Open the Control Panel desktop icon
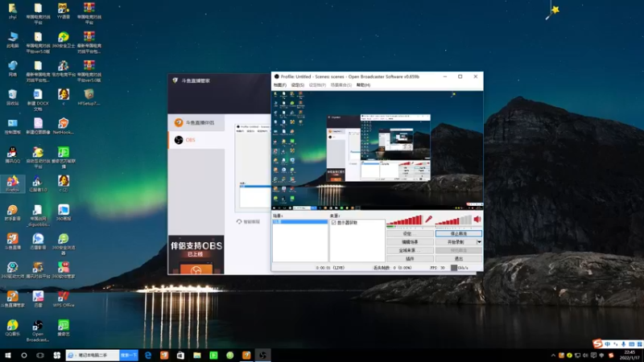 13,126
